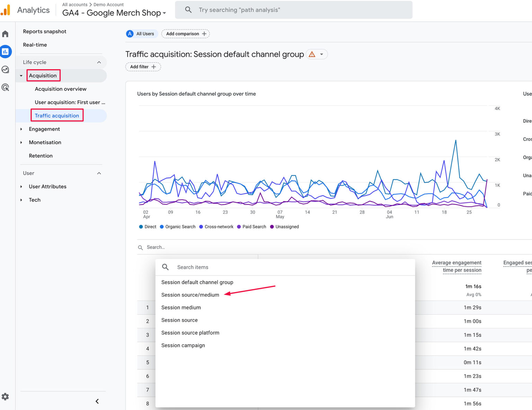Image resolution: width=532 pixels, height=410 pixels.
Task: Click the search icon above the data table
Action: [x=140, y=247]
